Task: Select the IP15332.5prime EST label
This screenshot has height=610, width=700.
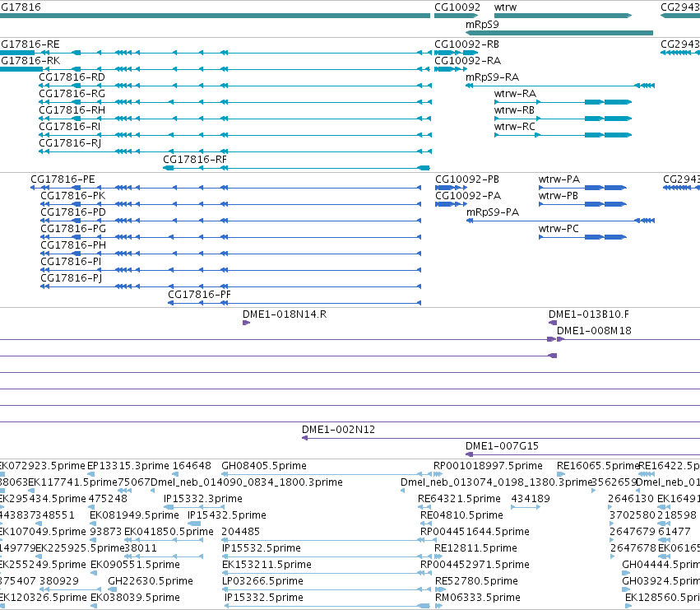Action: click(x=264, y=598)
